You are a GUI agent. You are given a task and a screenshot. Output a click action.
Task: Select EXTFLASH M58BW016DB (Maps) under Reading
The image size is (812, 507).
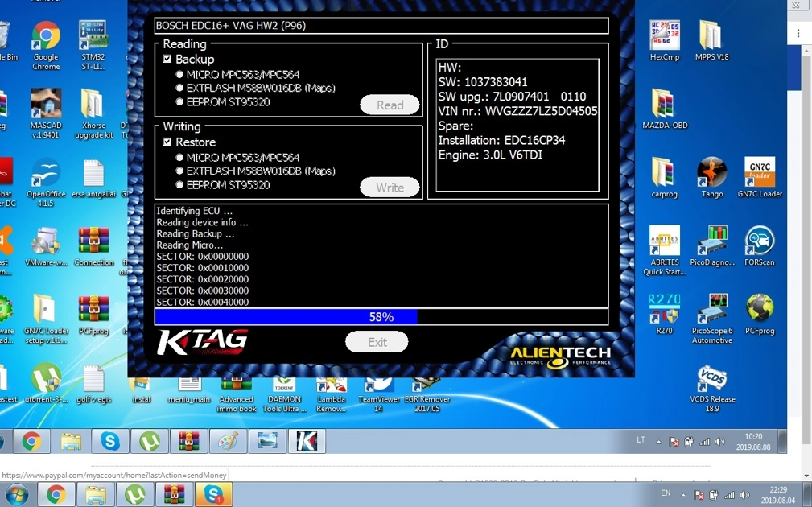179,88
